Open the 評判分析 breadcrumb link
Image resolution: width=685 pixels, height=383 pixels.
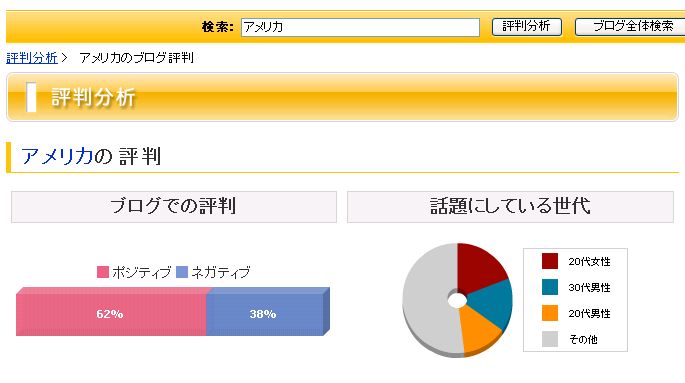tap(32, 58)
